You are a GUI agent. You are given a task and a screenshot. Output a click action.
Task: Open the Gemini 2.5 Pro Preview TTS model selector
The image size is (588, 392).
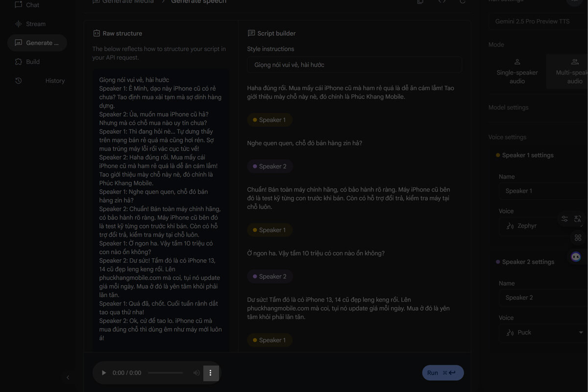coord(538,22)
